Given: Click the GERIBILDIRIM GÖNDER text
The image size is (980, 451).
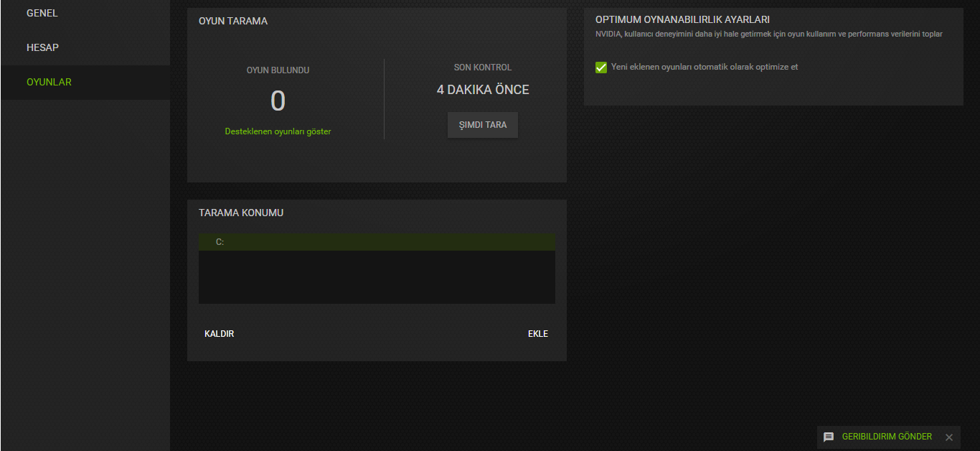Looking at the screenshot, I should (x=887, y=437).
